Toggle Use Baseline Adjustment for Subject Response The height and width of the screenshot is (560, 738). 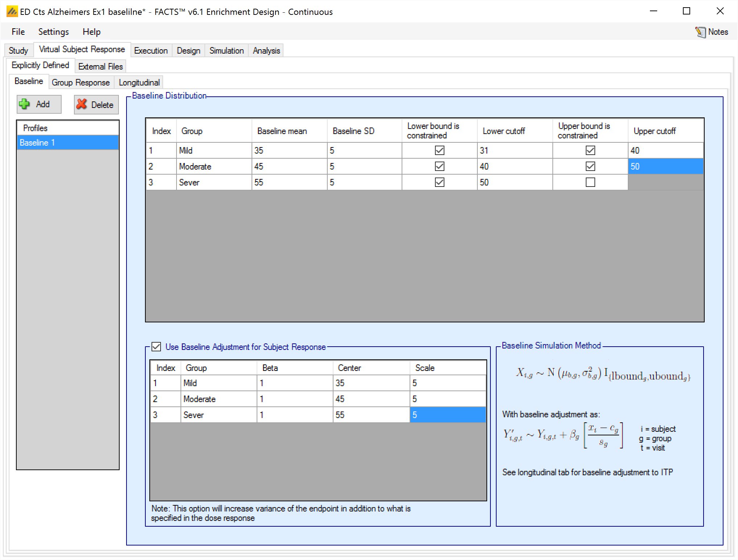[156, 347]
